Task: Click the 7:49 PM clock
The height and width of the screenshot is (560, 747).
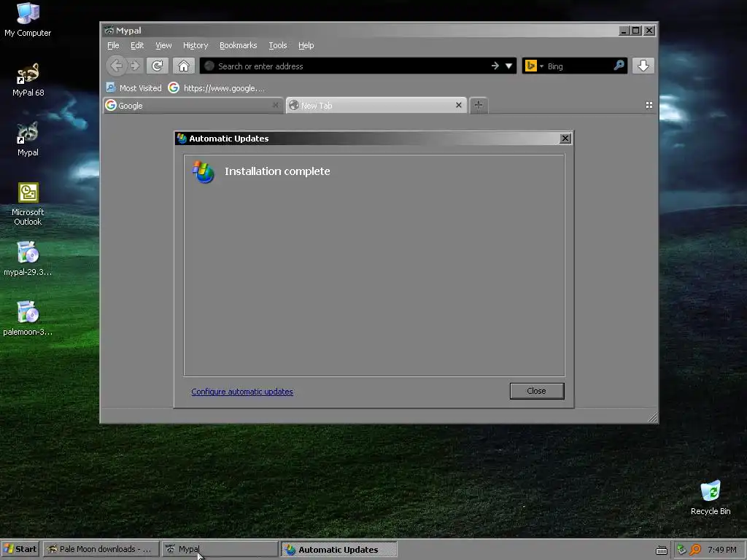Action: 721,550
